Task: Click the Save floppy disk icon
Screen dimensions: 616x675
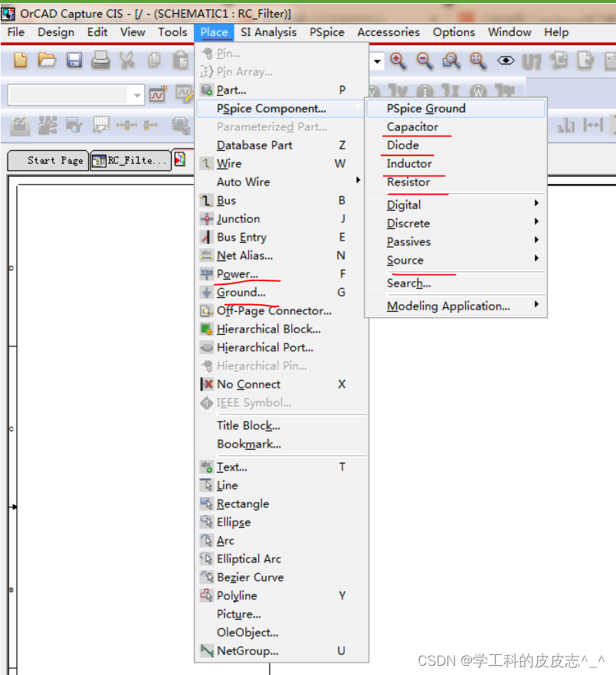Action: pos(74,61)
